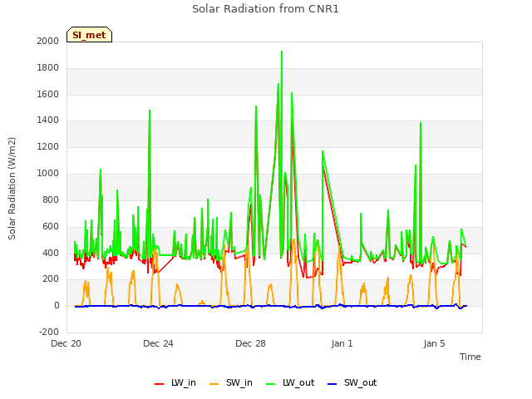Click the Time x-axis title
The image size is (532, 399).
470,357
